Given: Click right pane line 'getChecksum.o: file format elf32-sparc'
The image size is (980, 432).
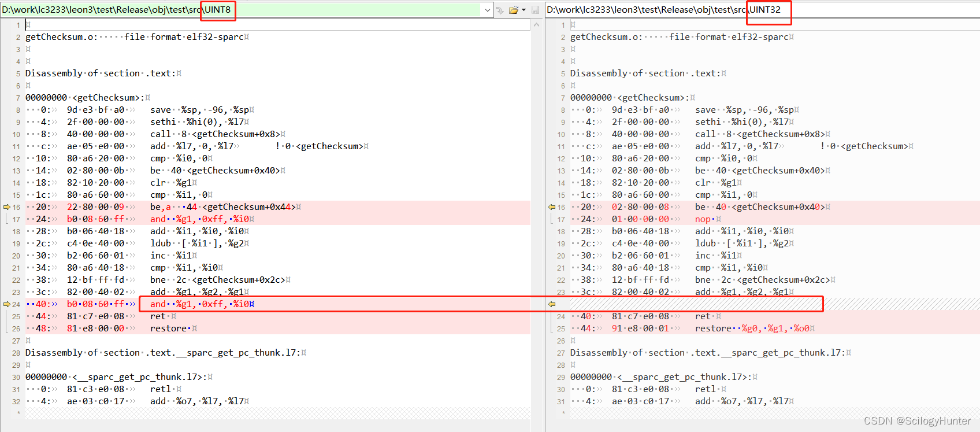Looking at the screenshot, I should click(x=682, y=37).
